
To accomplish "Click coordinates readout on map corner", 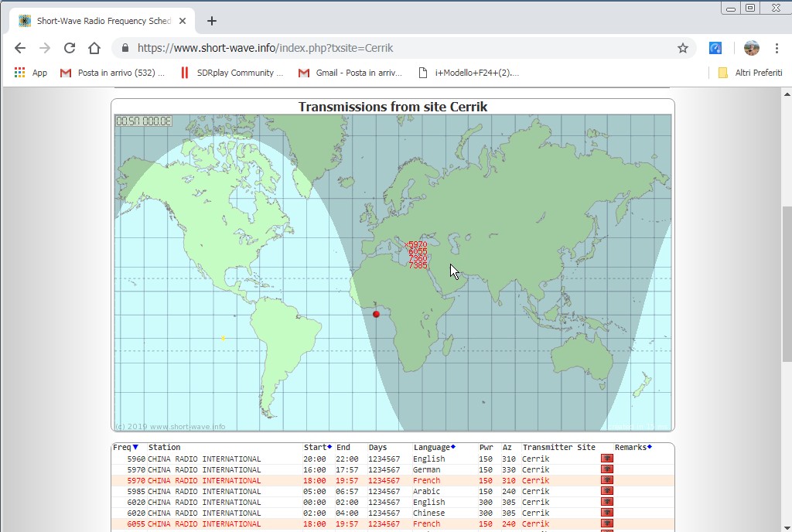I will click(144, 121).
